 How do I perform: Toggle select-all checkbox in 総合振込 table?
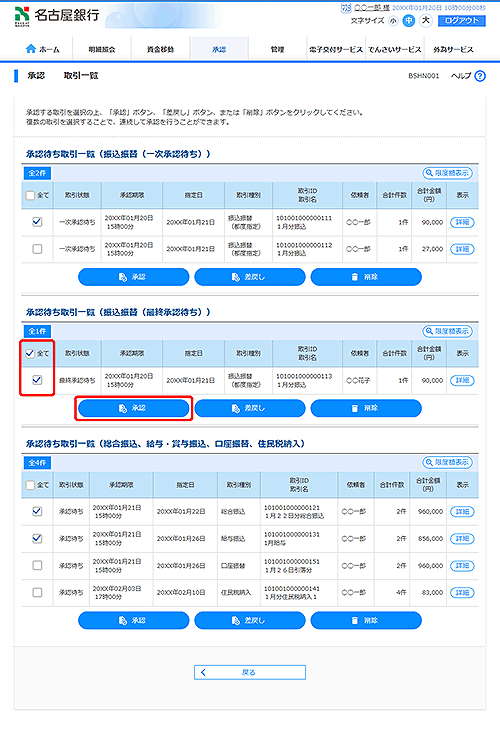(x=30, y=485)
